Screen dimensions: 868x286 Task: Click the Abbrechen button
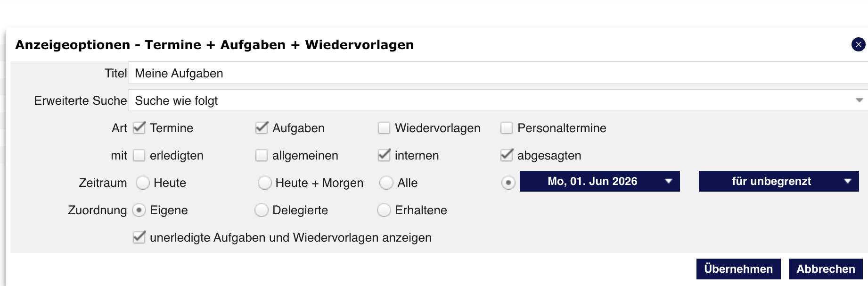(x=826, y=269)
